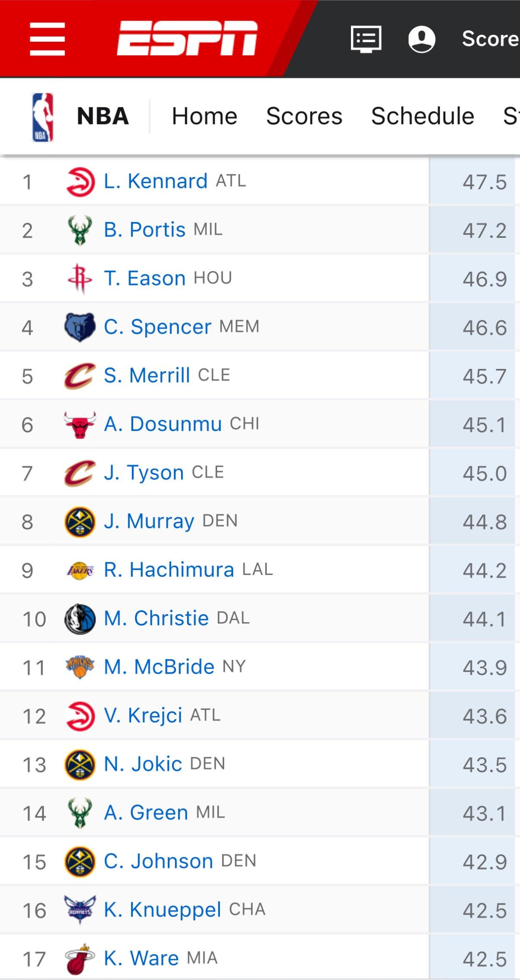The height and width of the screenshot is (980, 520).
Task: Open the user profile icon
Action: pyautogui.click(x=421, y=39)
